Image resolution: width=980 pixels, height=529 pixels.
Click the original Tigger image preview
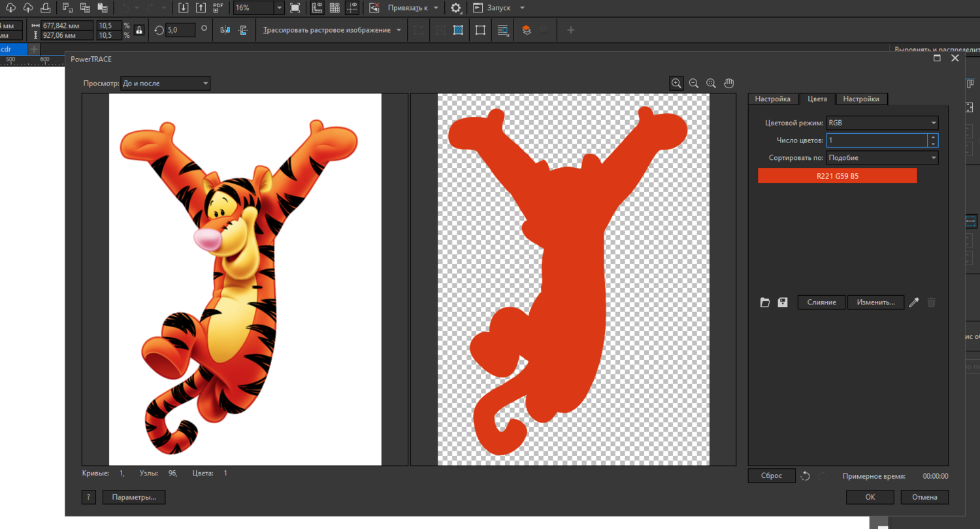tap(245, 280)
